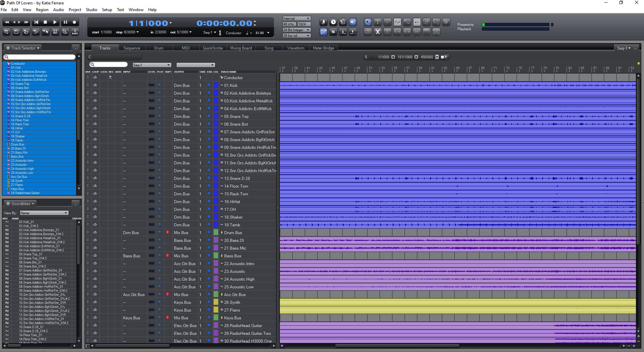Click the Mix Bus output of Drum.Bus
Screen dimensions: 644x352
(181, 232)
